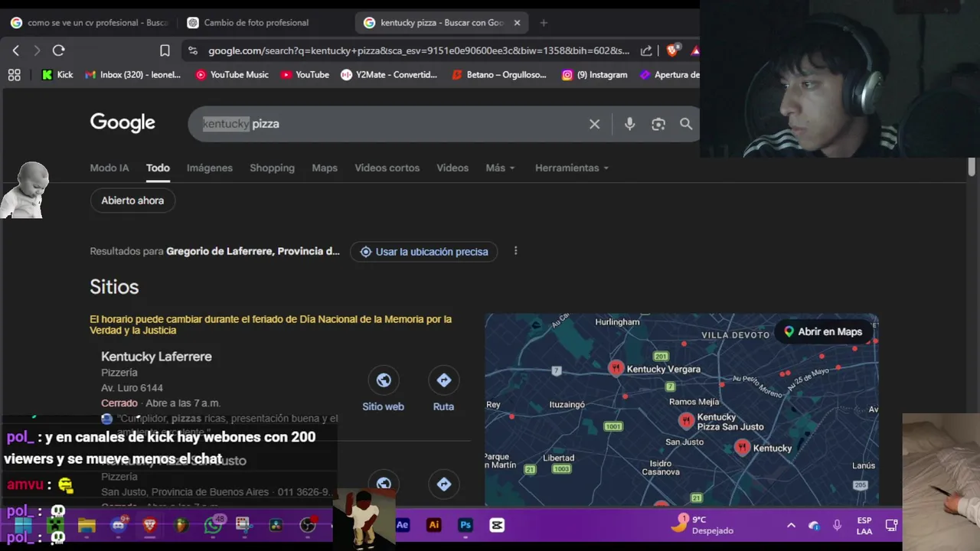
Task: Click the 'Sitios' heading
Action: [114, 287]
